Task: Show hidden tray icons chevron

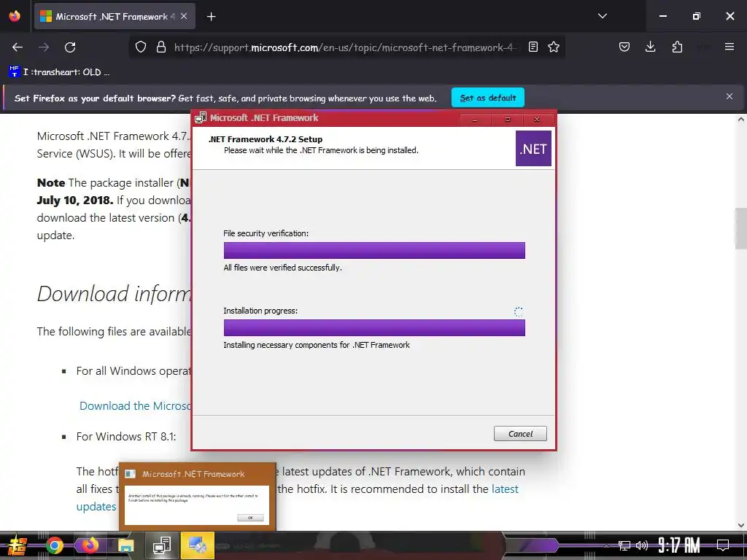Action: click(606, 545)
